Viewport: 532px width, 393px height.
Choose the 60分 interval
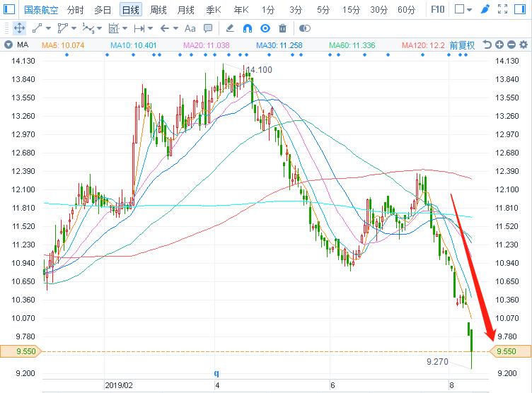[x=407, y=10]
